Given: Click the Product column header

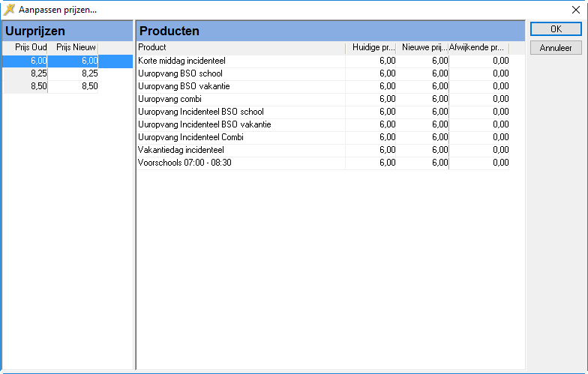Looking at the screenshot, I should [240, 48].
